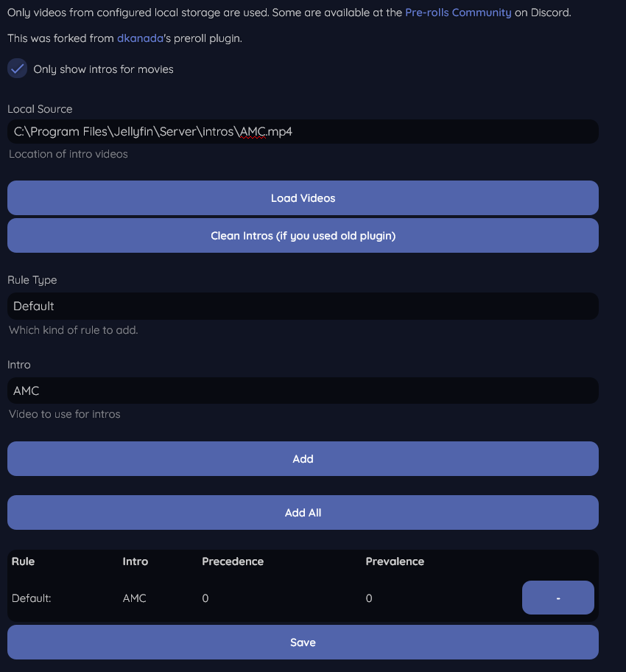626x672 pixels.
Task: Select the Default: rule cell in the table
Action: coord(32,598)
